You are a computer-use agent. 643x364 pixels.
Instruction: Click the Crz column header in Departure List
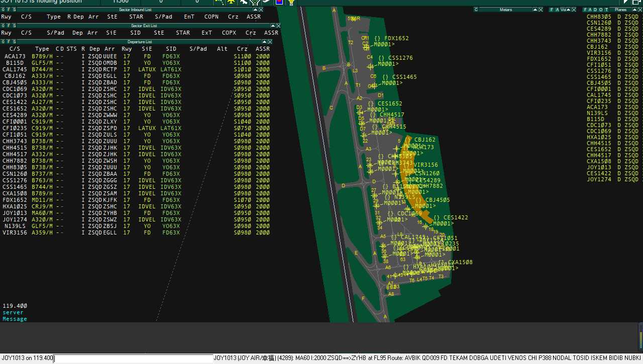click(242, 49)
